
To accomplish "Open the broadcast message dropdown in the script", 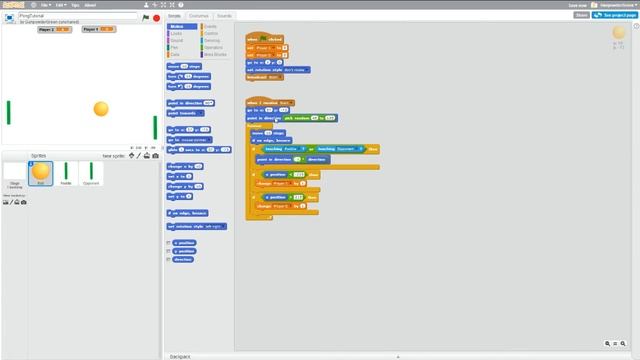I will (274, 77).
